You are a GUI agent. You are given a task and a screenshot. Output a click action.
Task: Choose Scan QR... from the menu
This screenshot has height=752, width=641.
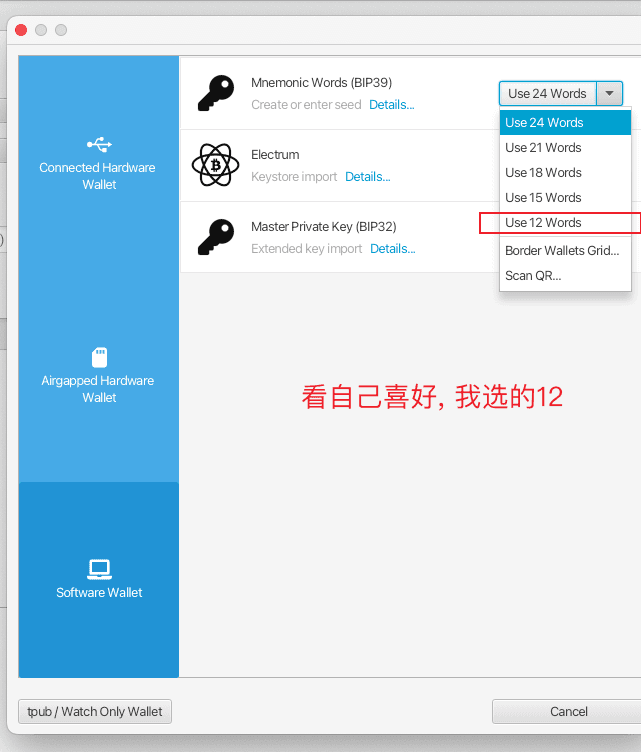point(565,276)
